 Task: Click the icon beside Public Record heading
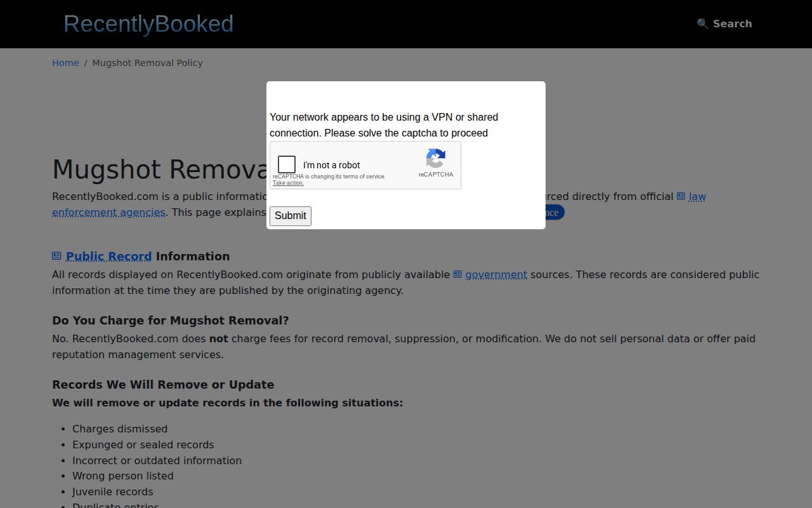[56, 256]
